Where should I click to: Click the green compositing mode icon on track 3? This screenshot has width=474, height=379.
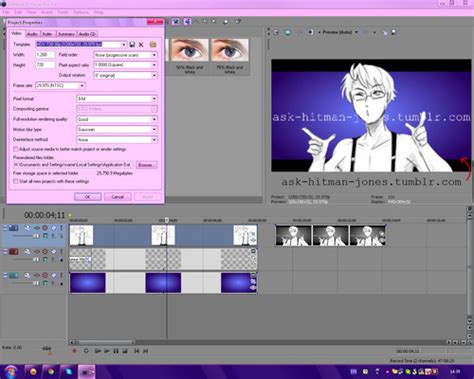[45, 283]
